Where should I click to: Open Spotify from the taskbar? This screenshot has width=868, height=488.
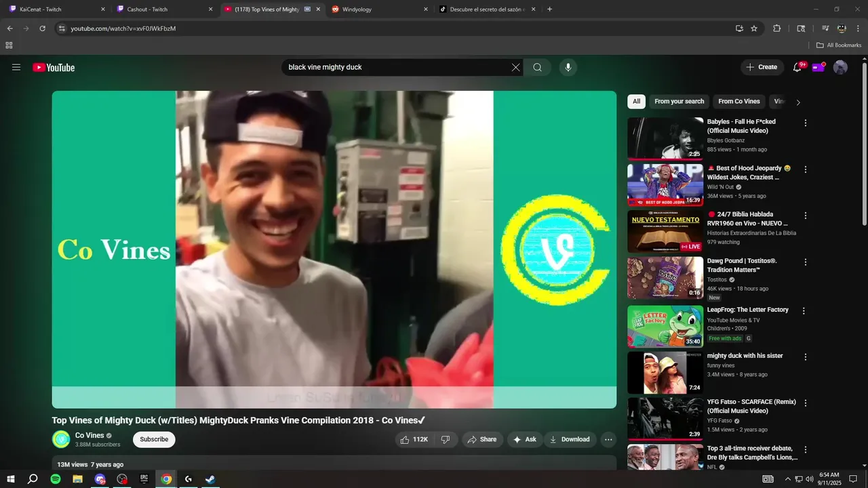(x=56, y=479)
